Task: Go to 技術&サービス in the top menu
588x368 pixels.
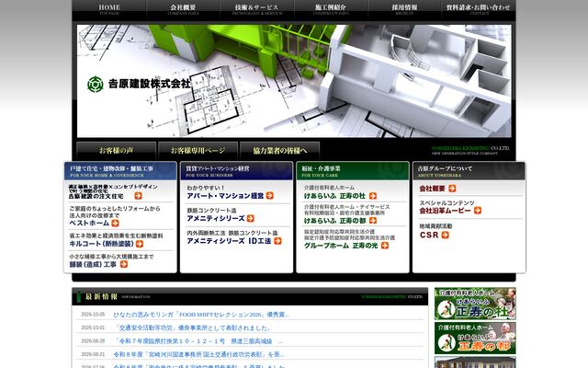Action: (257, 9)
